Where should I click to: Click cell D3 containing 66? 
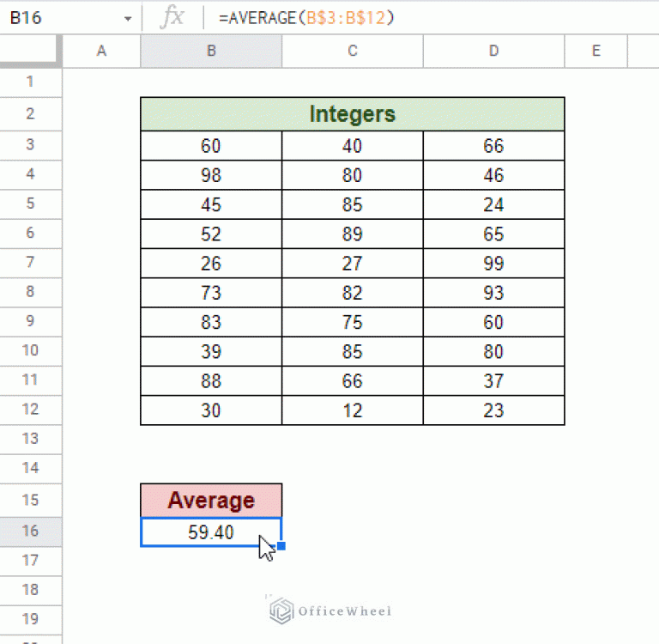point(493,145)
